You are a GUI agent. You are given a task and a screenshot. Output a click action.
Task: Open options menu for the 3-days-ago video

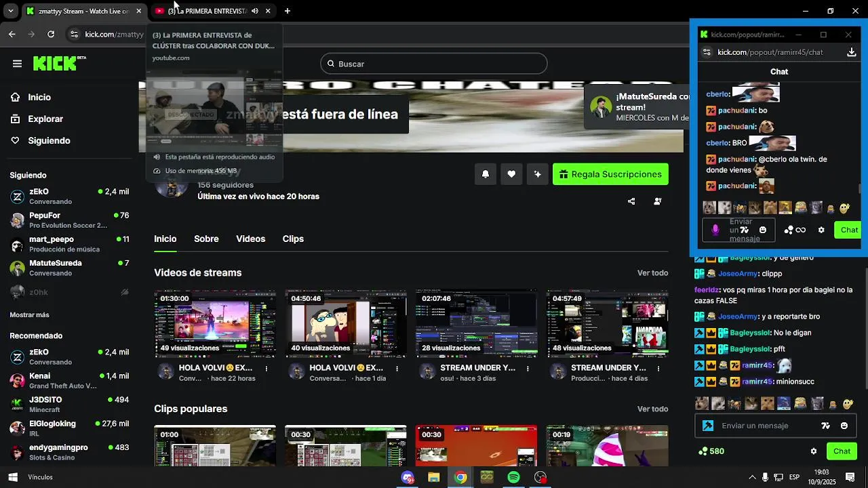click(x=528, y=369)
